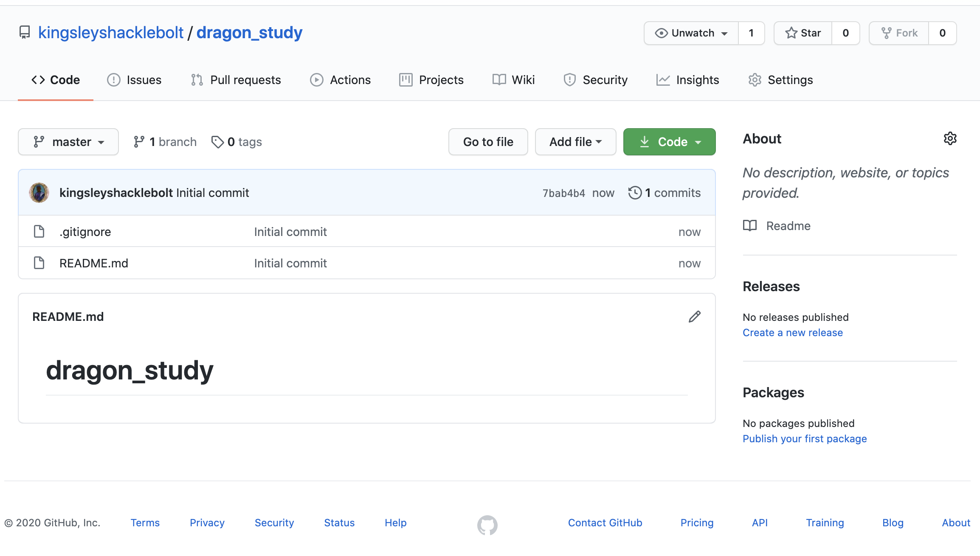The width and height of the screenshot is (980, 556).
Task: Edit the README with the pencil icon
Action: 695,317
